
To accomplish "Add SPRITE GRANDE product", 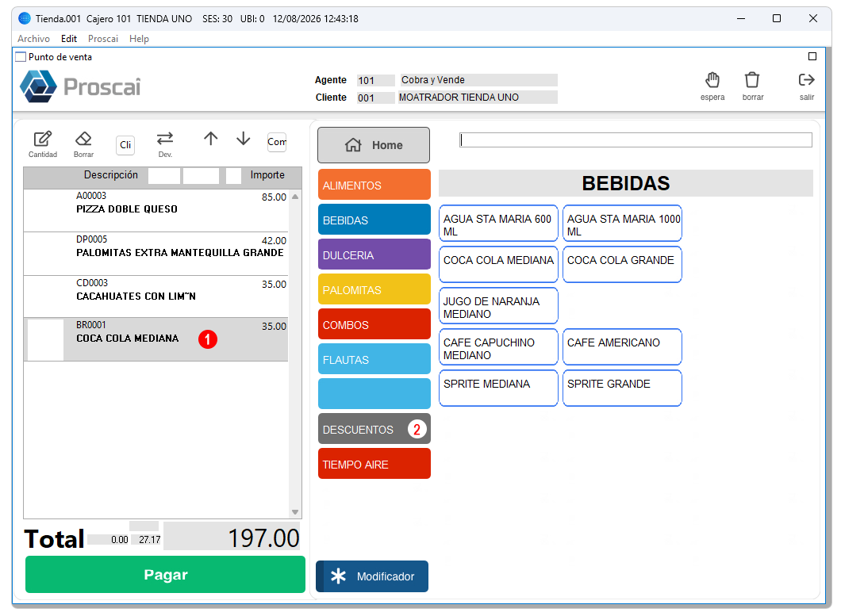I will (622, 388).
